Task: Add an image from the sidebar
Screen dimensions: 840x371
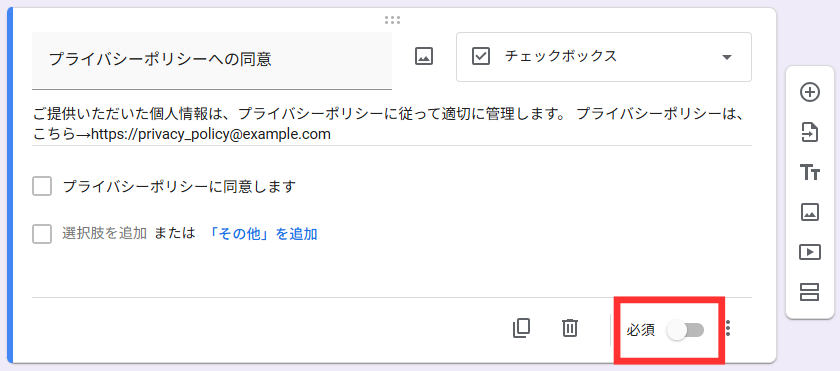Action: tap(809, 212)
